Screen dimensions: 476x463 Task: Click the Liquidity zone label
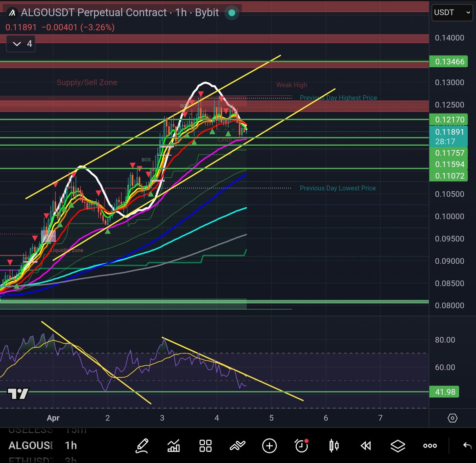(67, 250)
